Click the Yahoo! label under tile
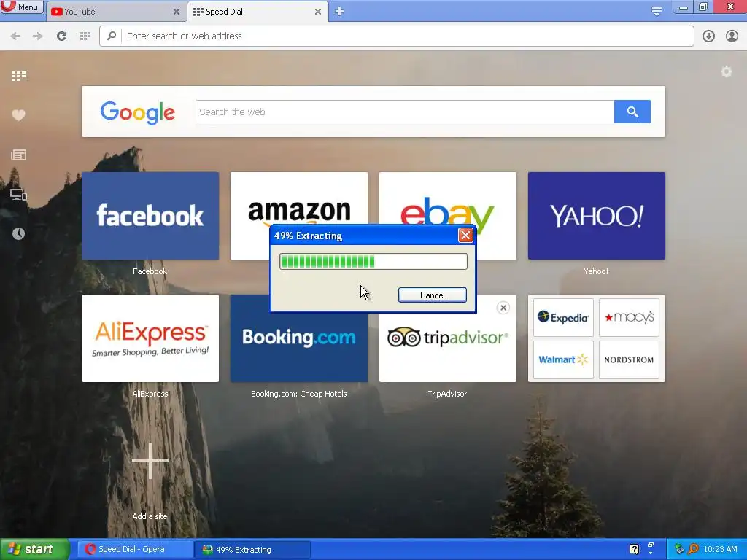This screenshot has width=747, height=560. click(596, 271)
